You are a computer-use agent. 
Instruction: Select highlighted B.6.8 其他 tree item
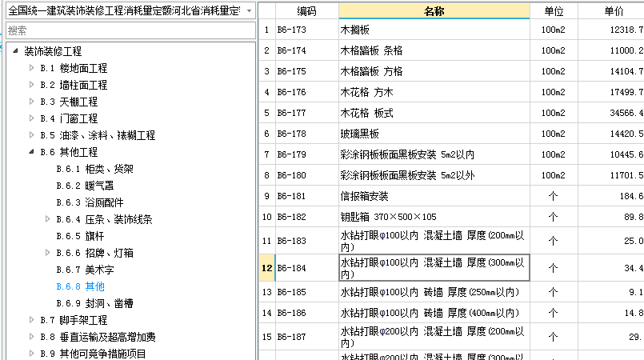click(x=81, y=286)
